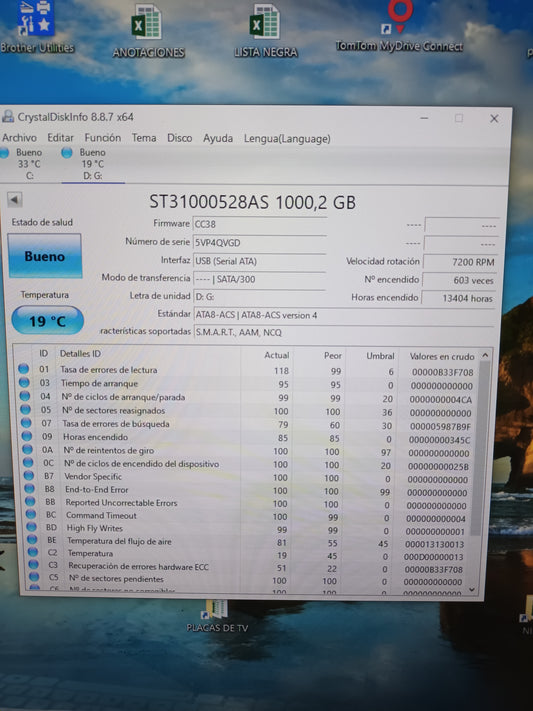Click the status dot for attribute 0A
The height and width of the screenshot is (711, 533).
28,449
